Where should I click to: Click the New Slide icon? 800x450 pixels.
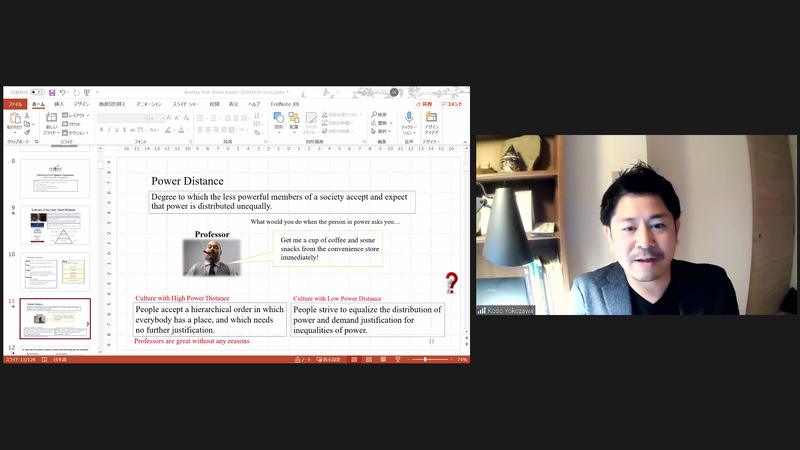click(x=52, y=118)
